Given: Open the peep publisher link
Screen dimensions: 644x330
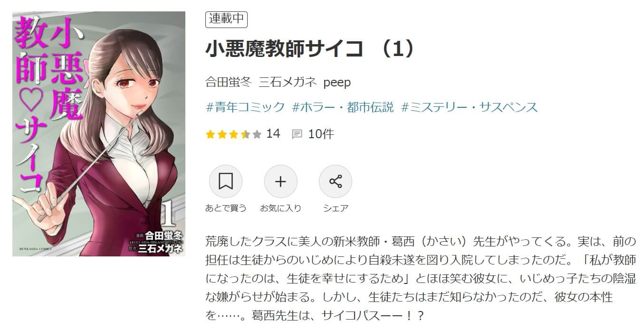Looking at the screenshot, I should click(x=337, y=83).
